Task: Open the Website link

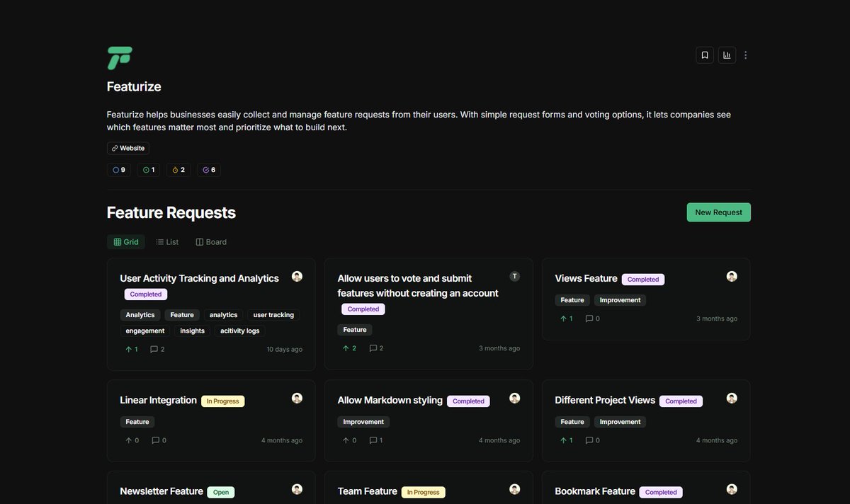Action: tap(128, 148)
